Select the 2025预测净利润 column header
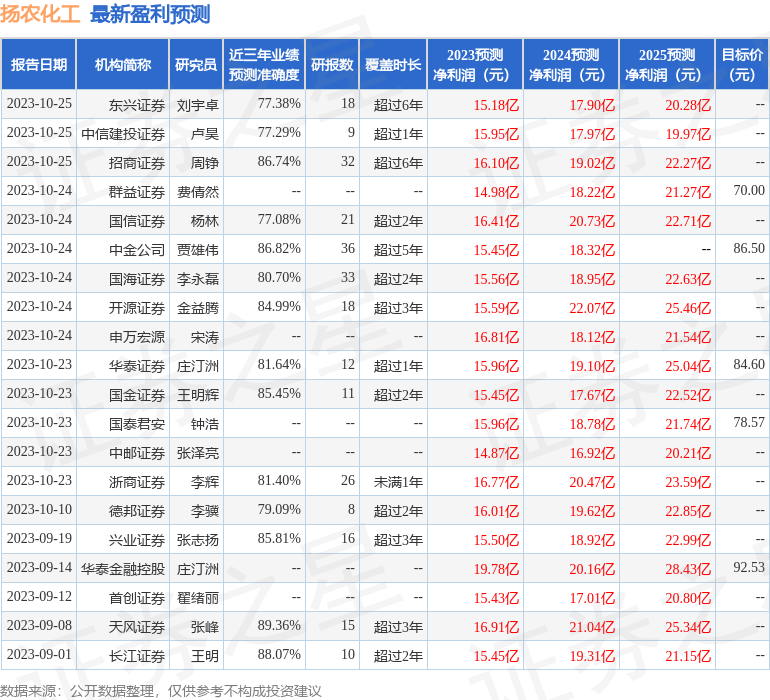 tap(667, 64)
